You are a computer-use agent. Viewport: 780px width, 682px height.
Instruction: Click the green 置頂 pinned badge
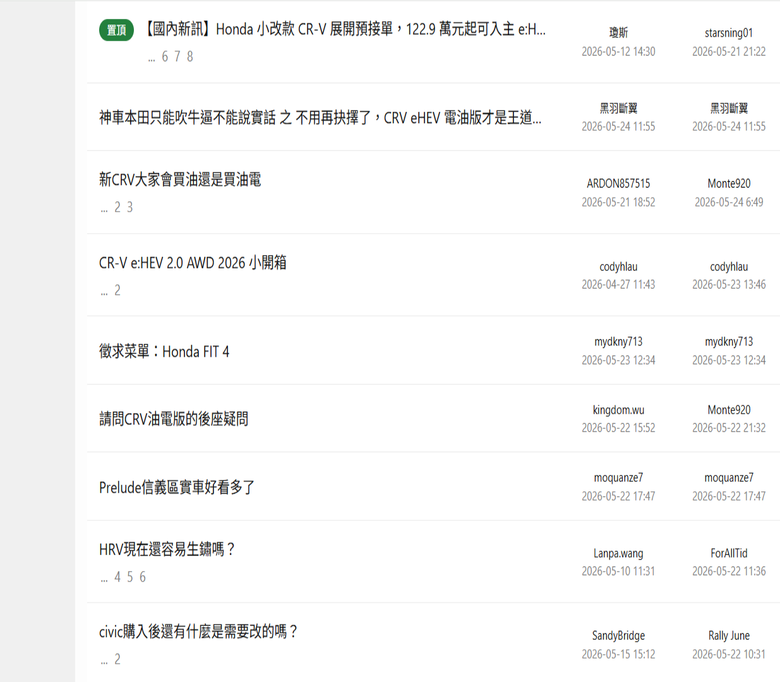[116, 30]
